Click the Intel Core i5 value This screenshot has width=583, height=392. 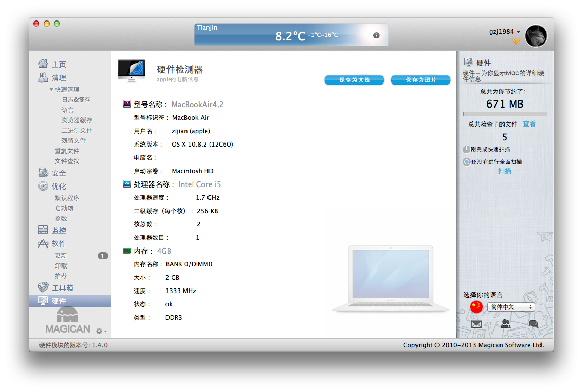(200, 184)
